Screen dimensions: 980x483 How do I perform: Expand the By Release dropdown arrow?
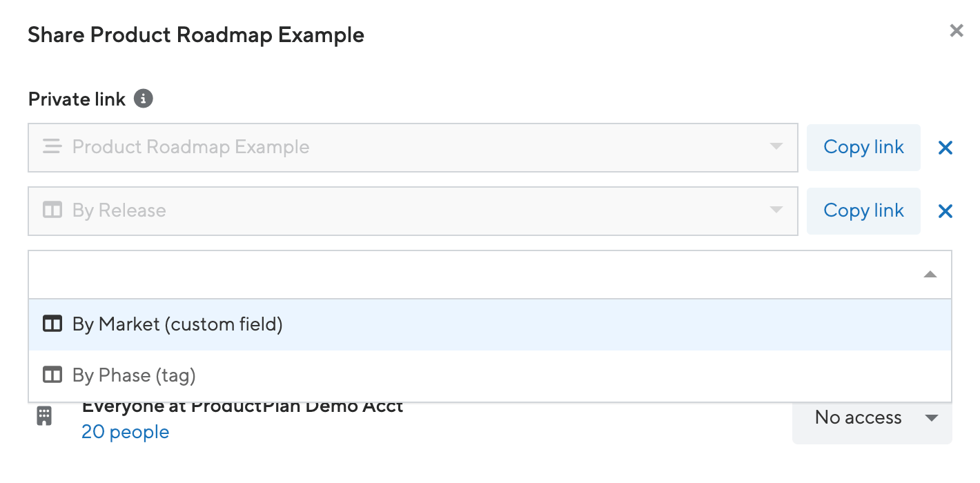pos(776,210)
